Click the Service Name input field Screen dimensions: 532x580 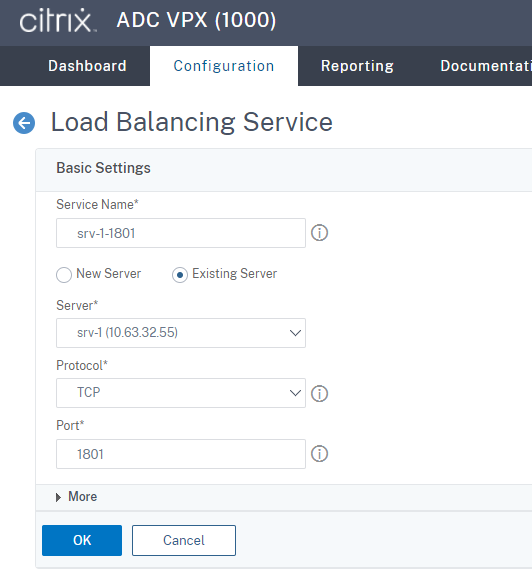(x=181, y=233)
